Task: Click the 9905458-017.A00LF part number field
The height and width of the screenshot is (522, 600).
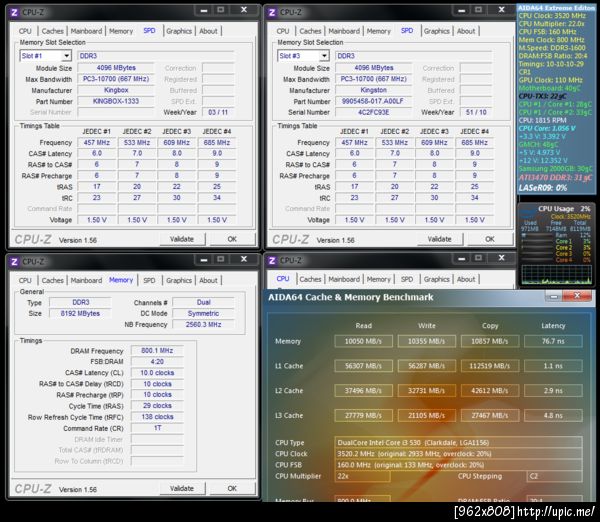Action: click(373, 101)
